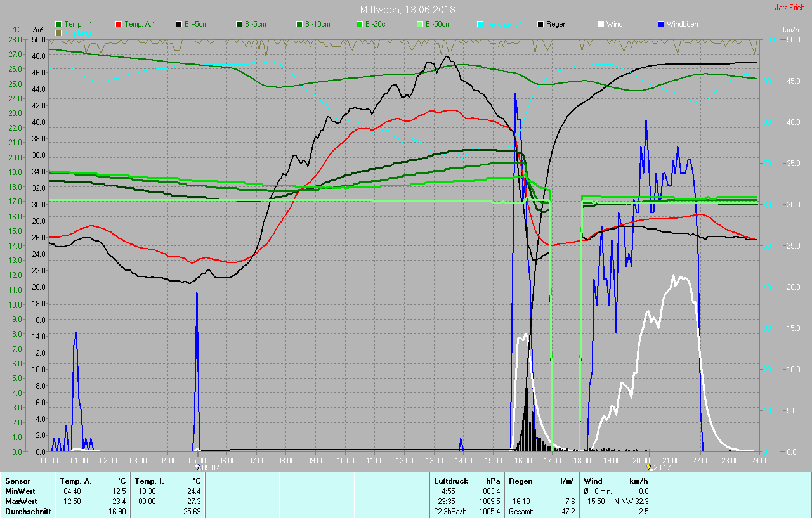Click the wind maximum time '15:50'
The image size is (812, 518).
coord(597,502)
